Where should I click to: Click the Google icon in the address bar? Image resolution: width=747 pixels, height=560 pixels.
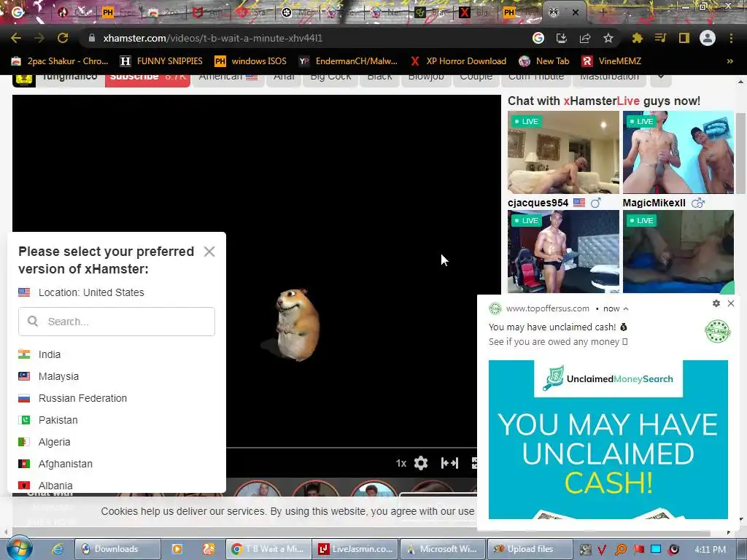(538, 38)
